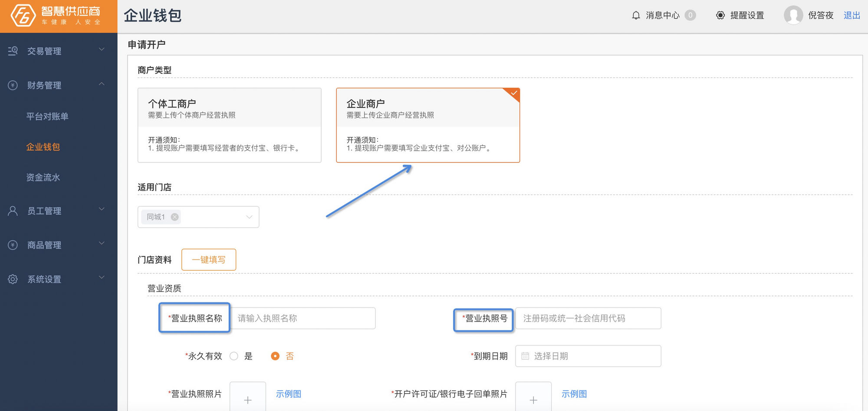Select 否 for 永久有效
This screenshot has height=411, width=868.
click(275, 356)
